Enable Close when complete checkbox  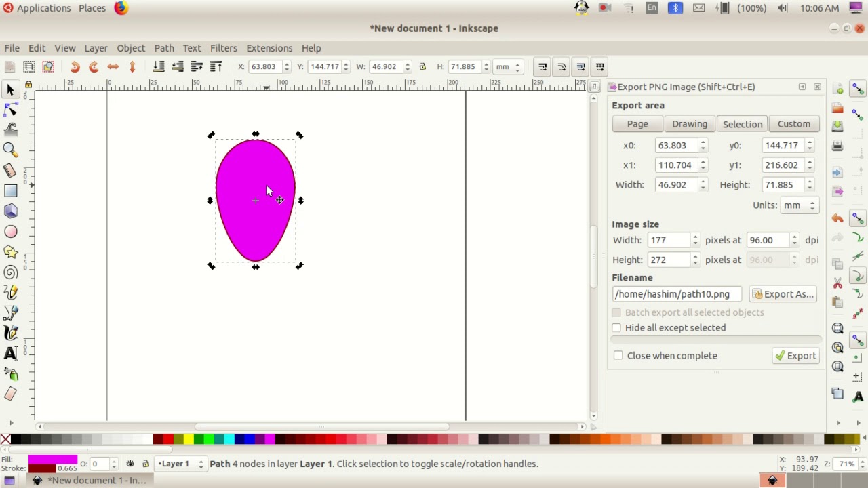[x=618, y=356]
